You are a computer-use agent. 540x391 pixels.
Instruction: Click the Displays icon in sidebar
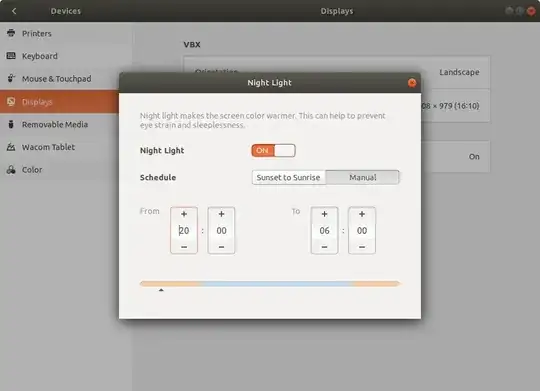click(11, 102)
